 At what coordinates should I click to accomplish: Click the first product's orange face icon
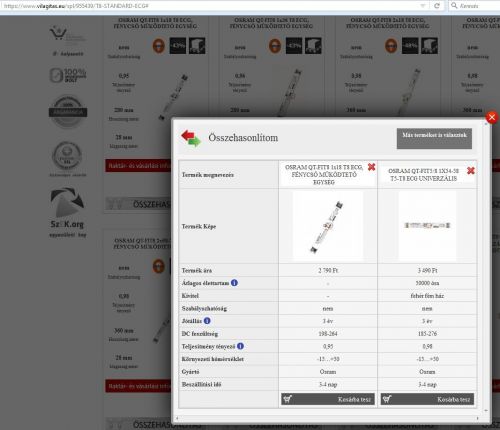(x=159, y=46)
